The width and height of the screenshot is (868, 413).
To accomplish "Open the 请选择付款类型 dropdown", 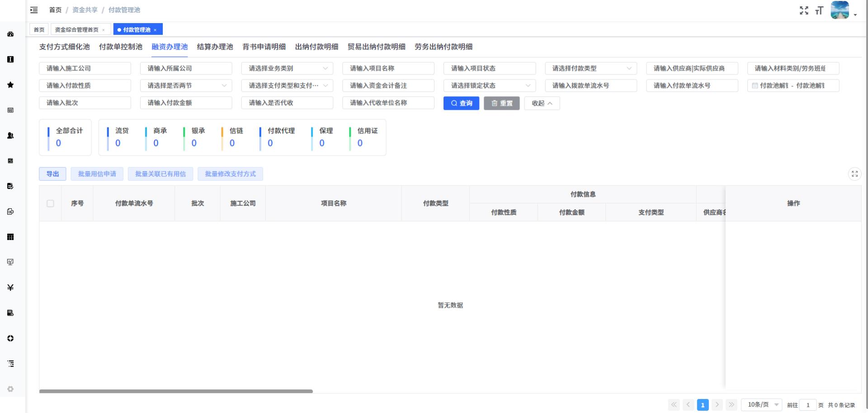I will [590, 69].
